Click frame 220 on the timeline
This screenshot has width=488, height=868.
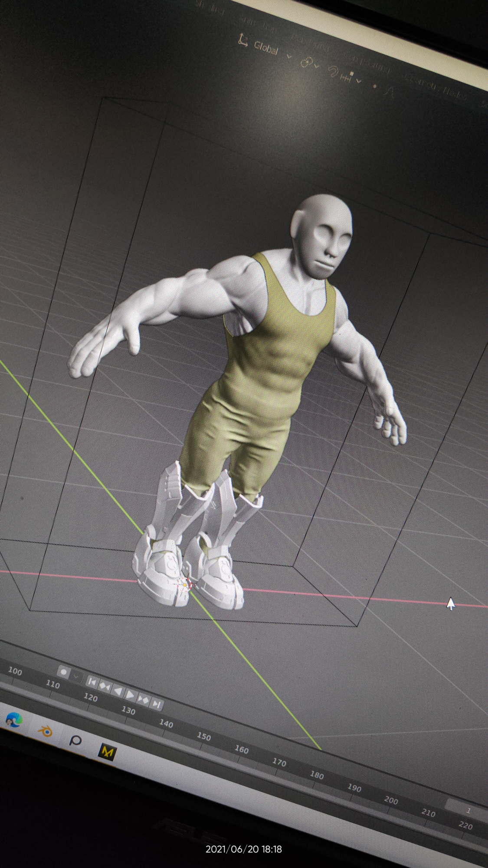click(x=466, y=825)
